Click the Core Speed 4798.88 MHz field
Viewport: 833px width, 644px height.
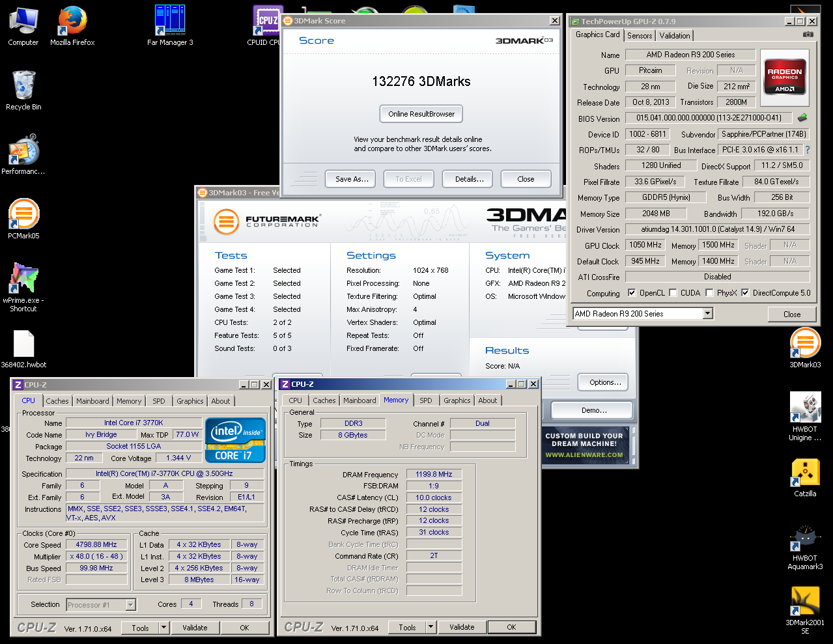click(96, 544)
